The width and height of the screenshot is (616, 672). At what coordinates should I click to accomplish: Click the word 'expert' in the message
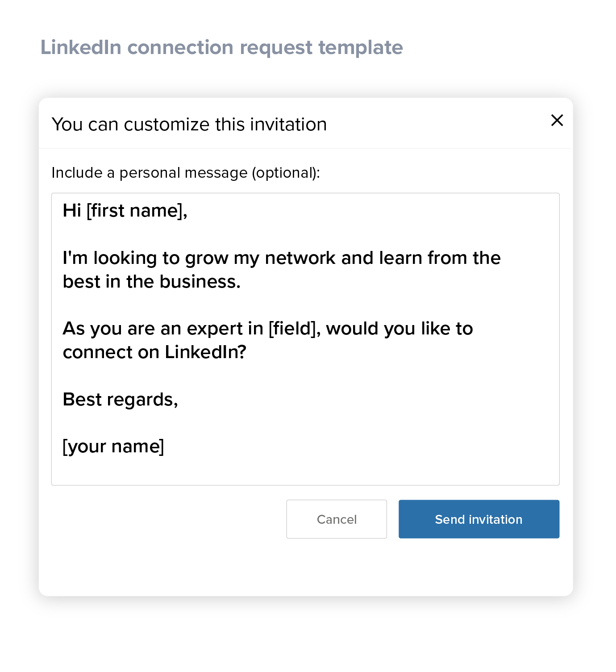pos(215,329)
